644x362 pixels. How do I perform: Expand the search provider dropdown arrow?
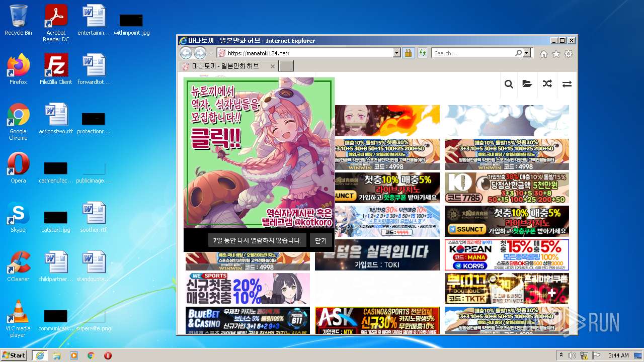[527, 53]
